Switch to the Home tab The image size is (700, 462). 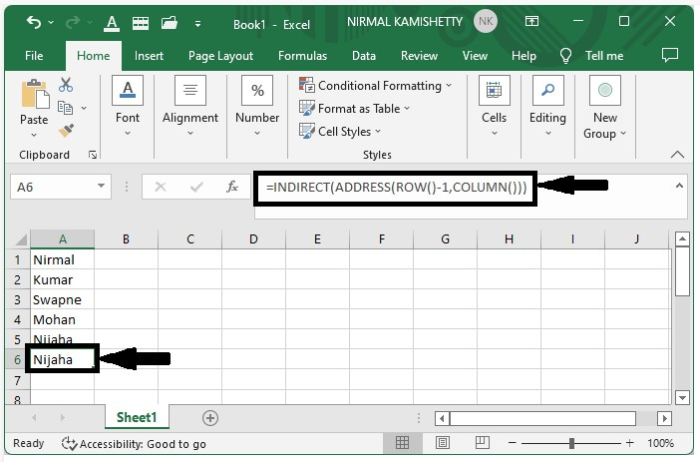pyautogui.click(x=93, y=56)
